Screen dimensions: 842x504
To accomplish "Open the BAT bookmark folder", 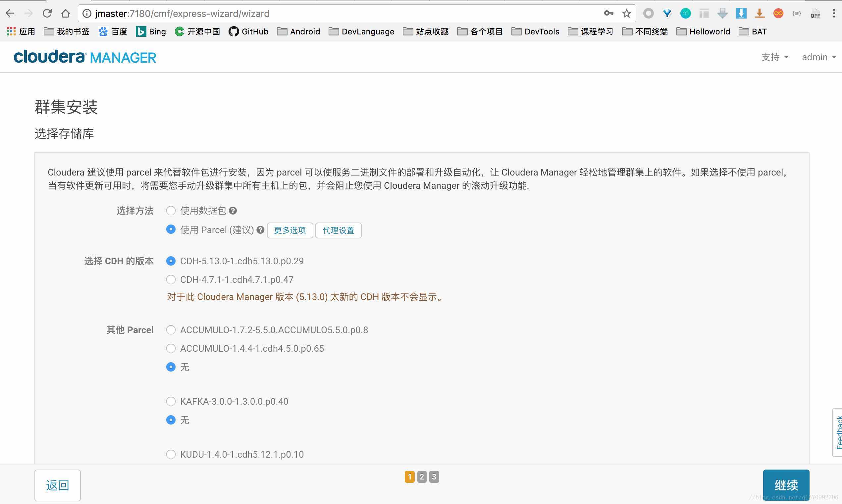I will tap(753, 31).
